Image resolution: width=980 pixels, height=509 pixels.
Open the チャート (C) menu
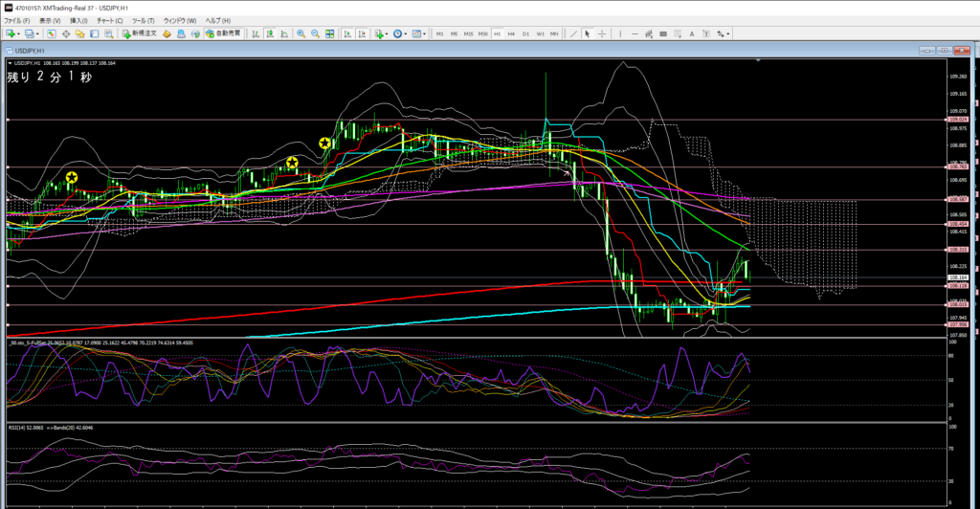point(109,21)
